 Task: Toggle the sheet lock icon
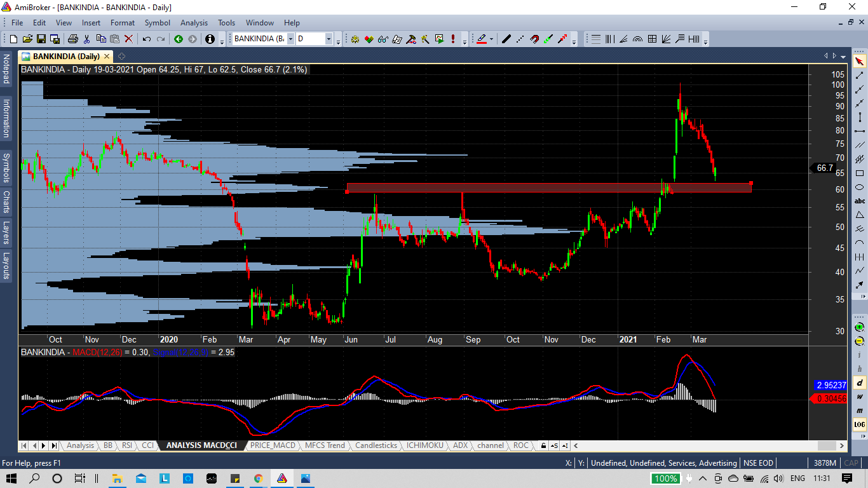point(544,445)
